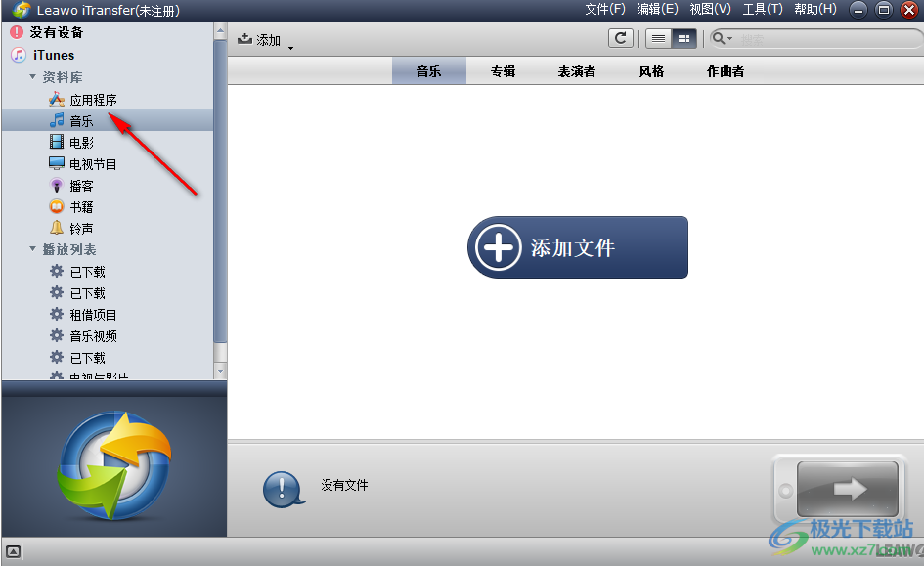This screenshot has height=566, width=924.
Task: Open the 工具(T) menu
Action: tap(763, 9)
